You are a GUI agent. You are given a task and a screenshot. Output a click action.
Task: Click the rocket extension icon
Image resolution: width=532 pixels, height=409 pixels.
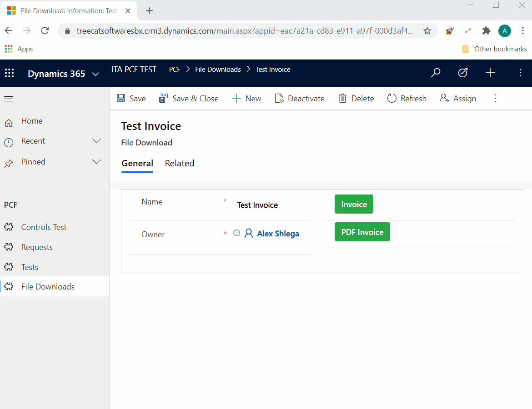coord(450,31)
